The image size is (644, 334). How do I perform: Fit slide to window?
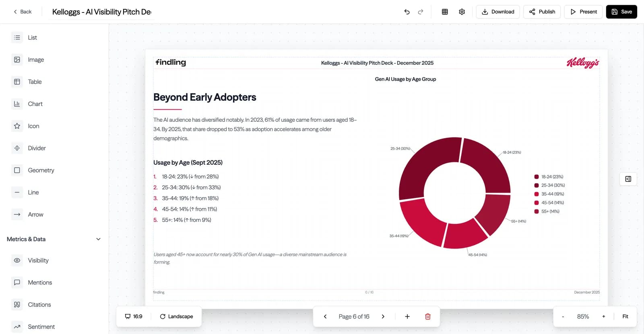click(x=625, y=316)
